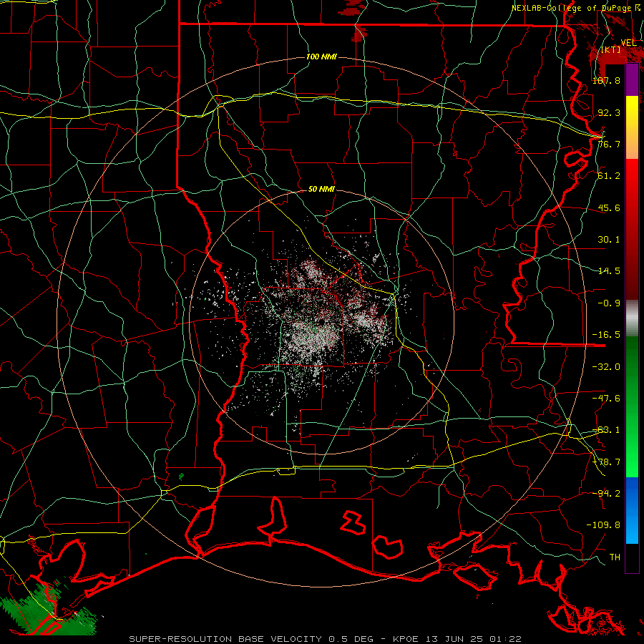Click the -94.2 velocity scale value
The height and width of the screenshot is (644, 644).
tap(606, 493)
